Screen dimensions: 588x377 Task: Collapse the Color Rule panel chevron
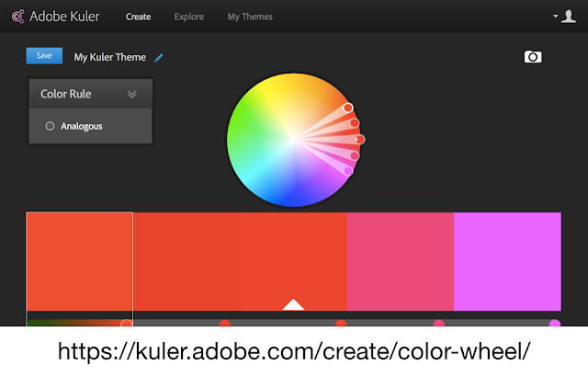point(132,94)
